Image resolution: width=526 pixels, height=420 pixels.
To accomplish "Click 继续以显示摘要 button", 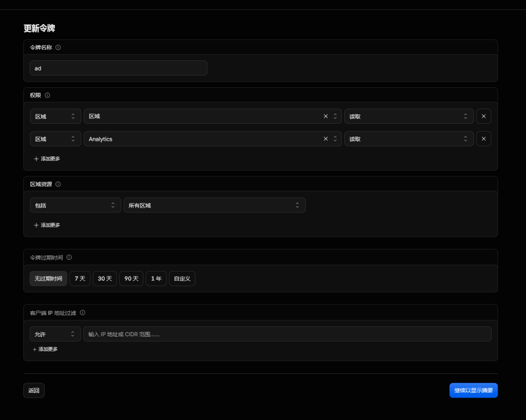I will point(473,390).
